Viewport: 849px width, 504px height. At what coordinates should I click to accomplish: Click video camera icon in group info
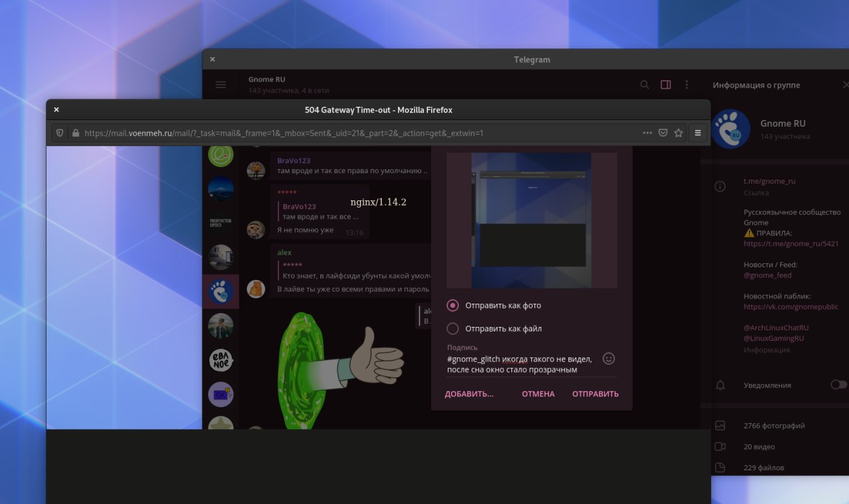pos(720,446)
